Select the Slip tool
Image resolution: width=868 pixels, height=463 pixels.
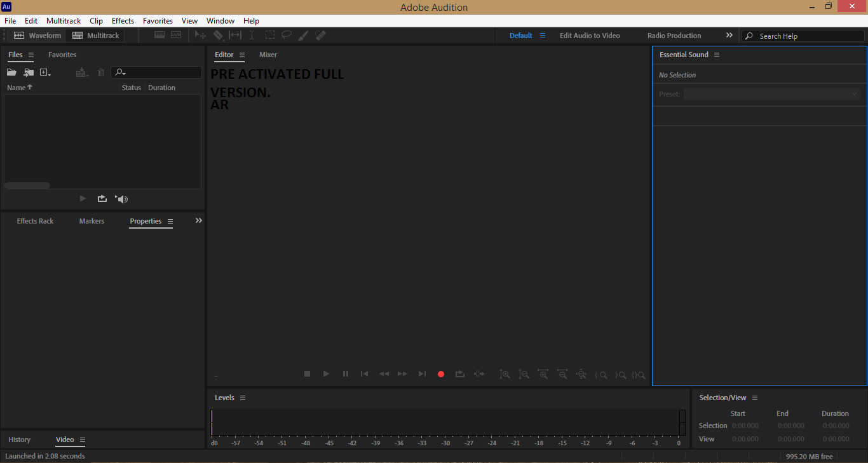coord(235,36)
